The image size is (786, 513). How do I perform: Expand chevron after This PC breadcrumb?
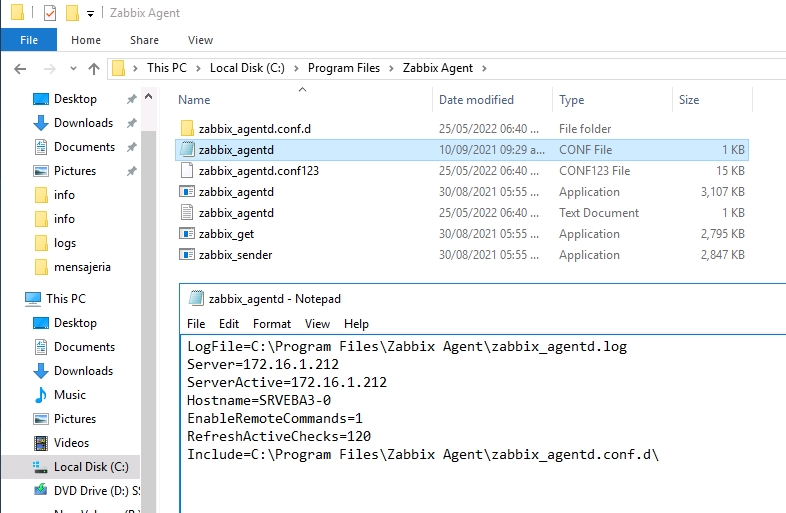coord(199,68)
